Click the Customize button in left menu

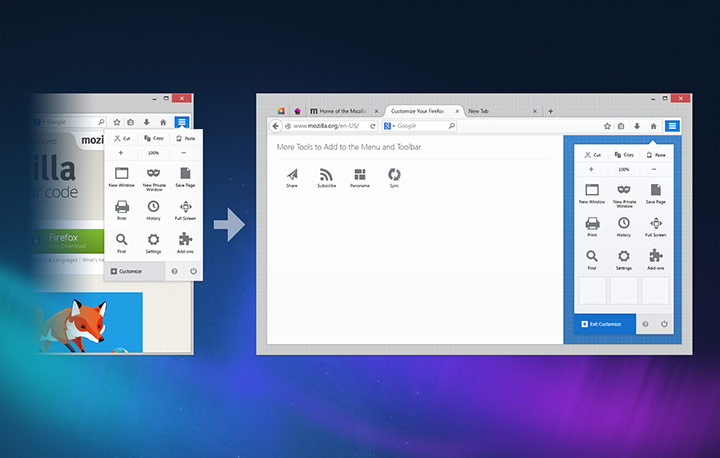135,271
